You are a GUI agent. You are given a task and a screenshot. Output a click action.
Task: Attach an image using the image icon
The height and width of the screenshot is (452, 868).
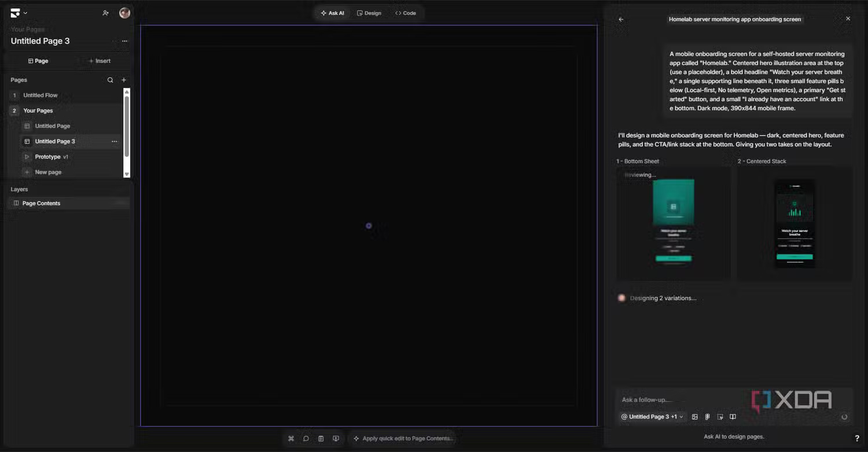[x=695, y=417]
